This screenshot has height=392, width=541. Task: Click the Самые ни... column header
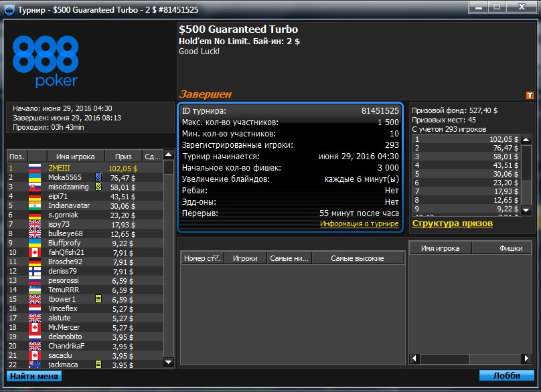289,258
